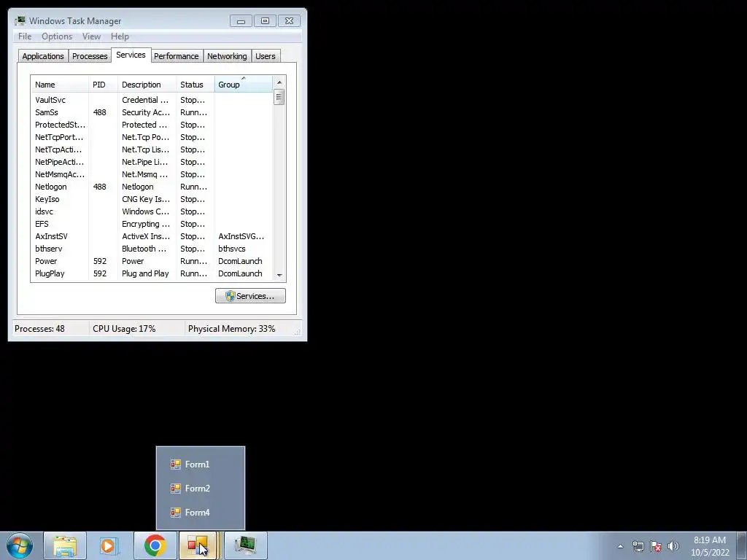Click the Form4 icon in the window list

pos(176,513)
